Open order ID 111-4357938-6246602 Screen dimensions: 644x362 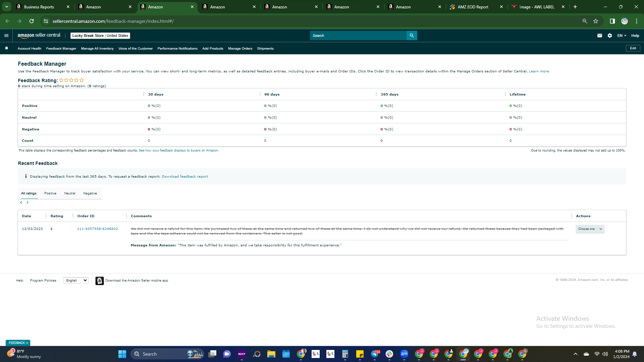[98, 229]
